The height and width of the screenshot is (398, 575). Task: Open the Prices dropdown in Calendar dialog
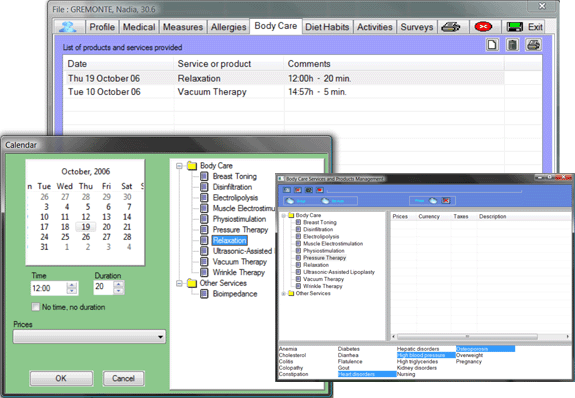tap(89, 337)
